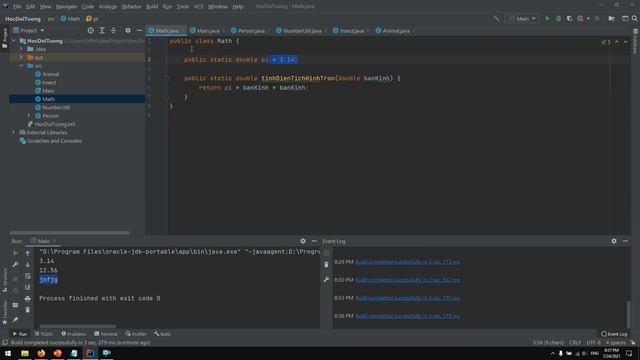
Task: Click the up arrow in Run console
Action: 27,253
